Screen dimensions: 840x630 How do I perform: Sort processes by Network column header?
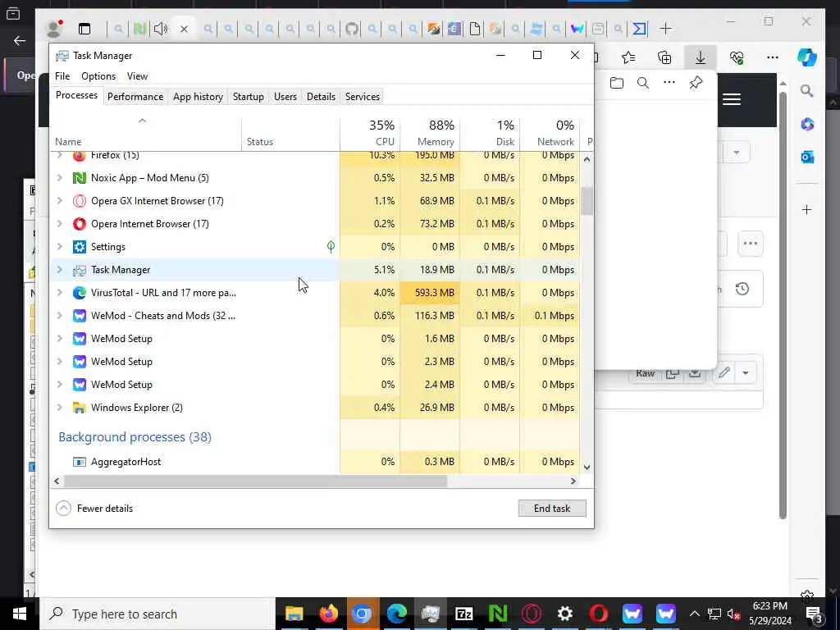pyautogui.click(x=550, y=134)
